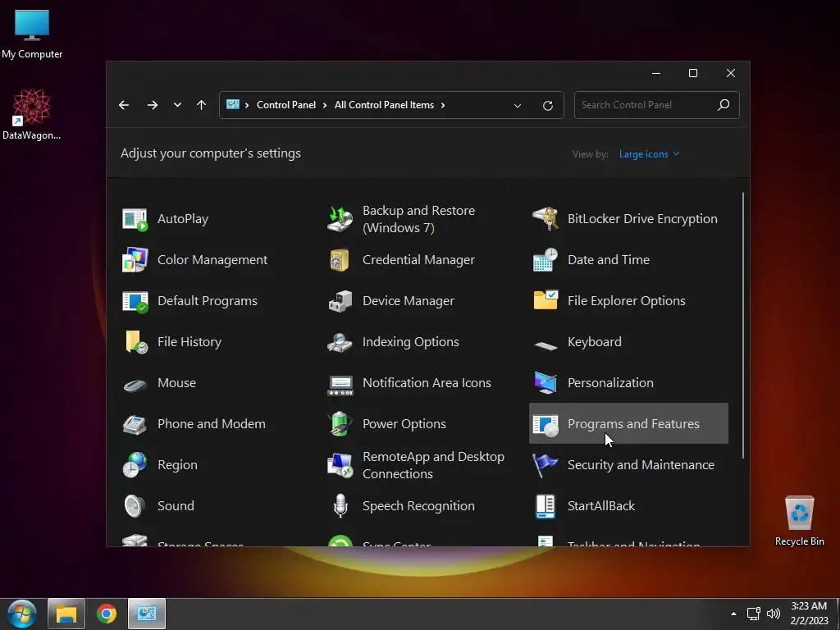Click the "File Explorer Options" label
The width and height of the screenshot is (840, 630).
626,301
